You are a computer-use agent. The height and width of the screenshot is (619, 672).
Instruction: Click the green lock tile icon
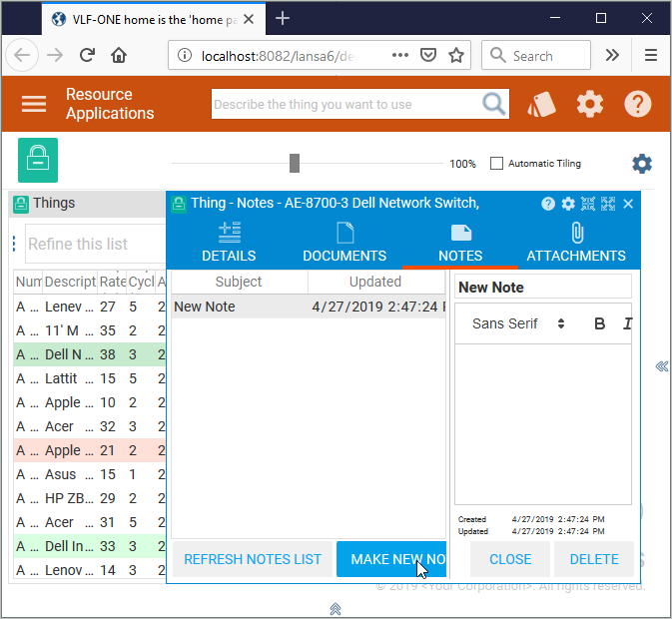point(38,160)
